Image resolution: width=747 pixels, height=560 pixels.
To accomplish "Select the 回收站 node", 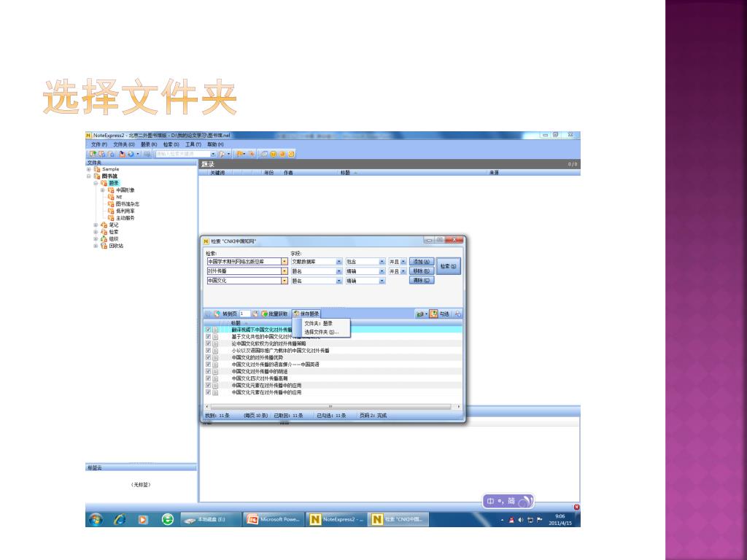I will tap(116, 246).
